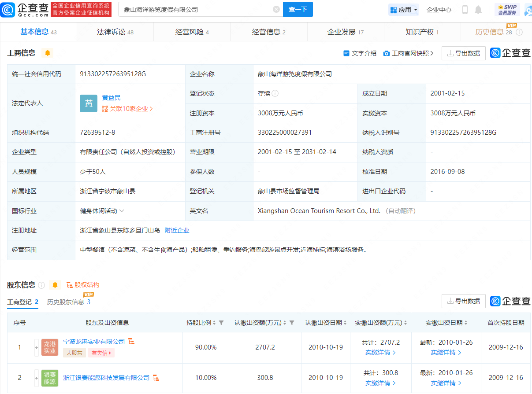The width and height of the screenshot is (532, 394).
Task: Click the 有失信 tag
Action: pos(101,353)
